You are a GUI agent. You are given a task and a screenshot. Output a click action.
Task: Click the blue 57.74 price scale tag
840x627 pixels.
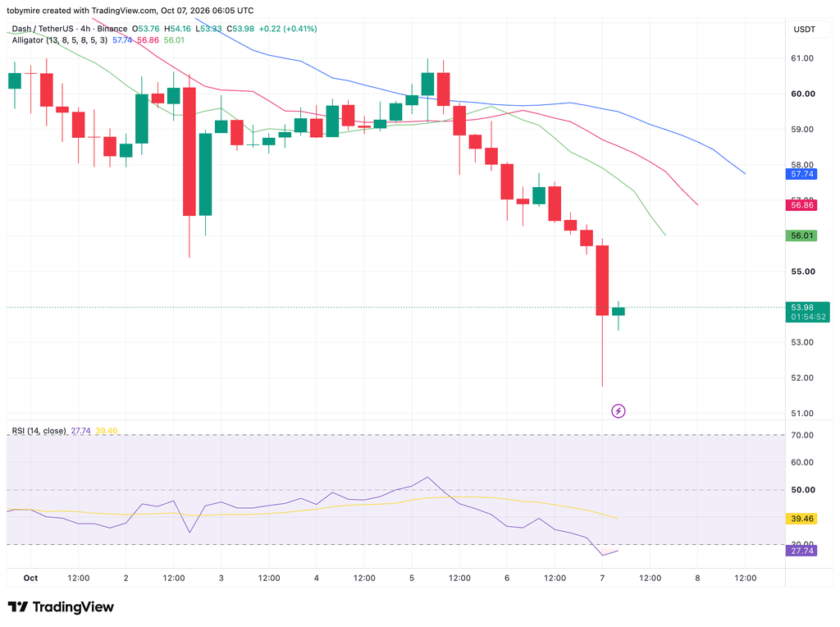(801, 174)
